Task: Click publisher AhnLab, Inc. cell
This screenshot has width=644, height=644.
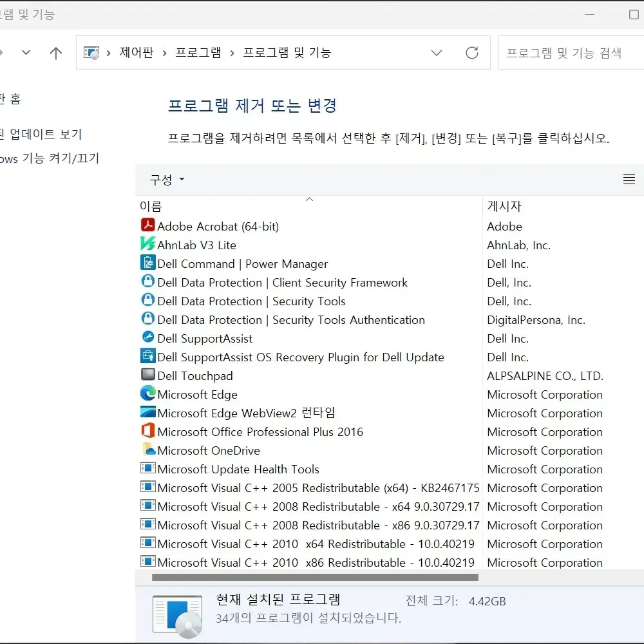Action: click(518, 245)
